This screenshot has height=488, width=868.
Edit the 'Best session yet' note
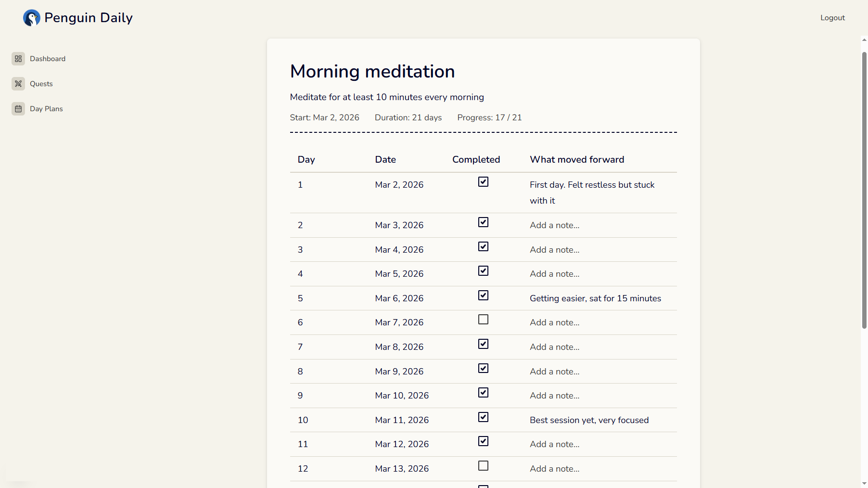589,420
